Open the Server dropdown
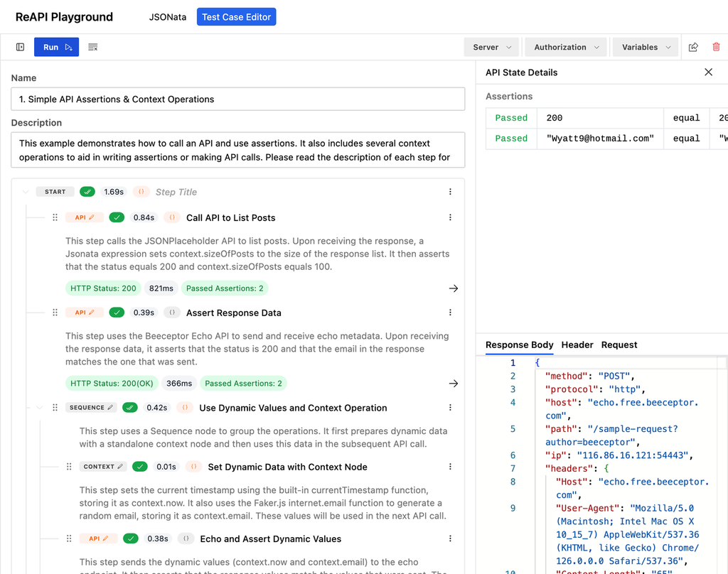The width and height of the screenshot is (728, 574). pyautogui.click(x=492, y=47)
